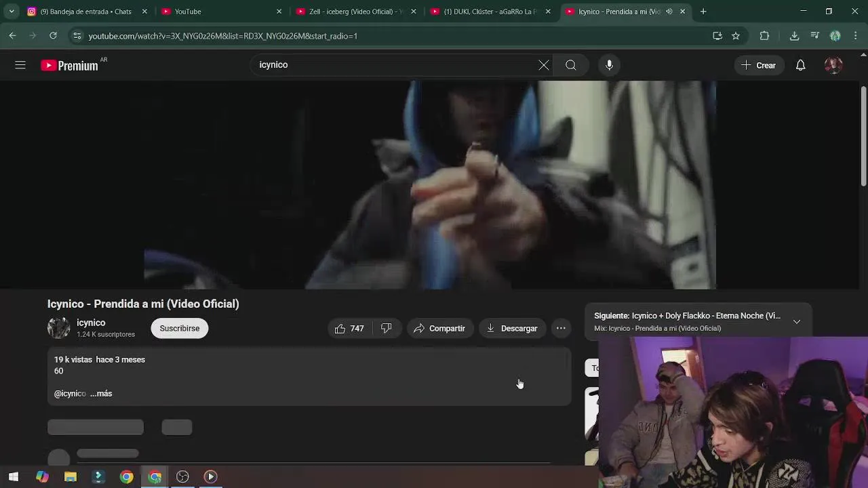Screen dimensions: 868x488
Task: Run search with the magnifier button
Action: pyautogui.click(x=571, y=65)
